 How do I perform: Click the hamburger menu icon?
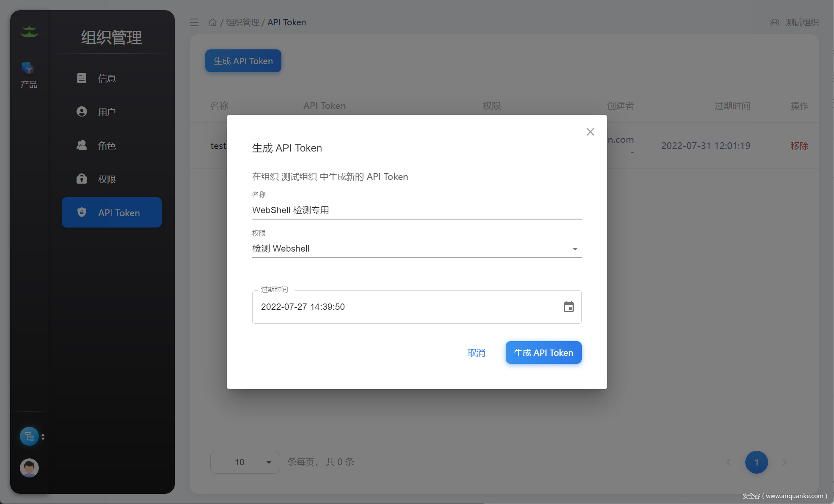(194, 22)
